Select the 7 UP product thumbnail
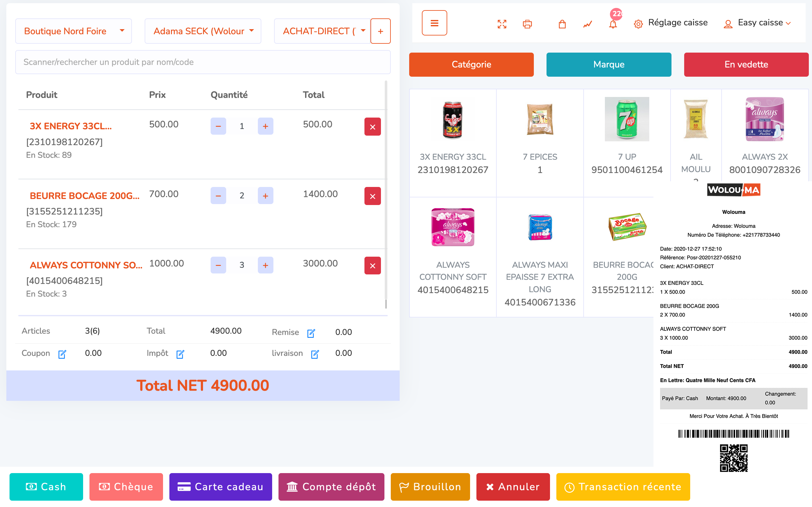812x507 pixels. 626,119
